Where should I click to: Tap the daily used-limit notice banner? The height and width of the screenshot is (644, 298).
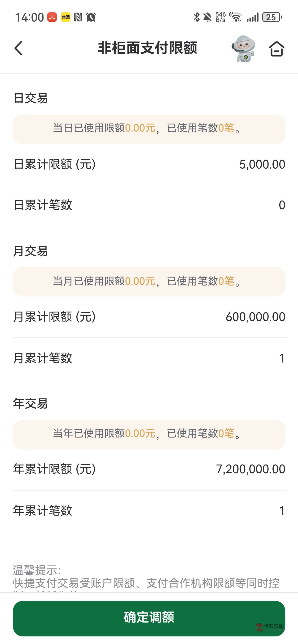(149, 129)
